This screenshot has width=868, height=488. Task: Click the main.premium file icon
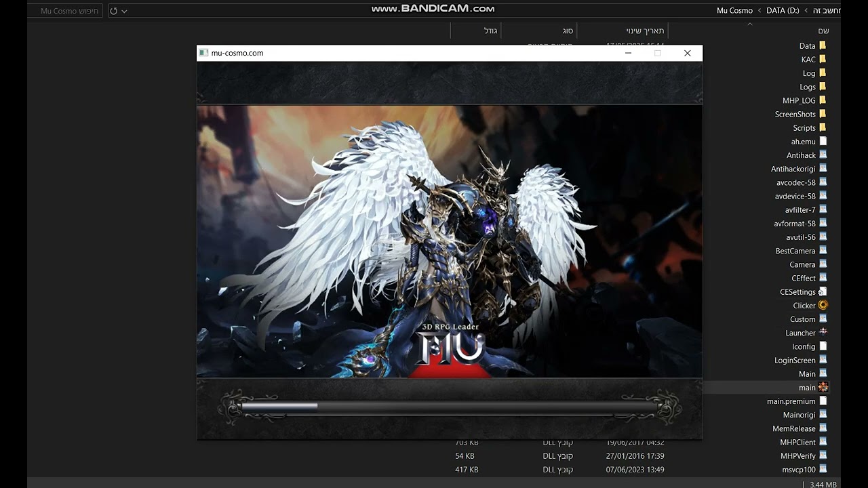(x=823, y=401)
